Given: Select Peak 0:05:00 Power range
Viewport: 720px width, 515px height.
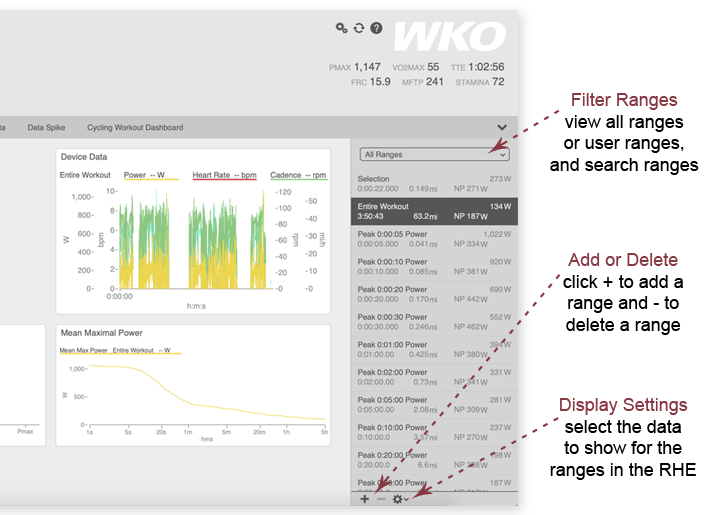Looking at the screenshot, I should click(x=434, y=404).
